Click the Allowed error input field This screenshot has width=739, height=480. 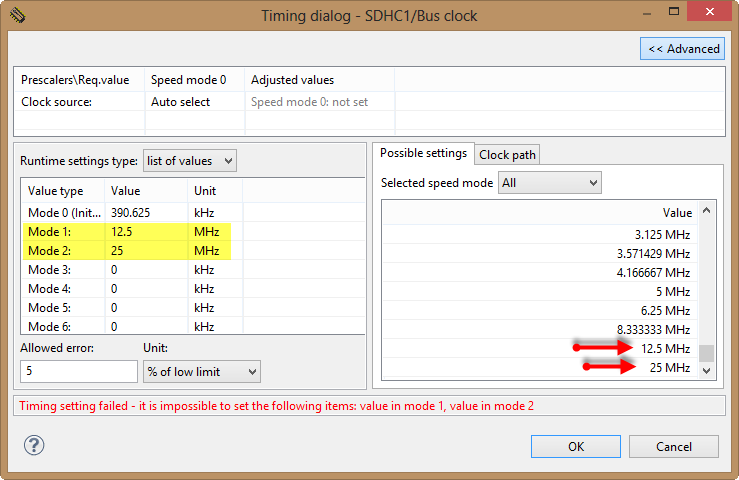78,371
